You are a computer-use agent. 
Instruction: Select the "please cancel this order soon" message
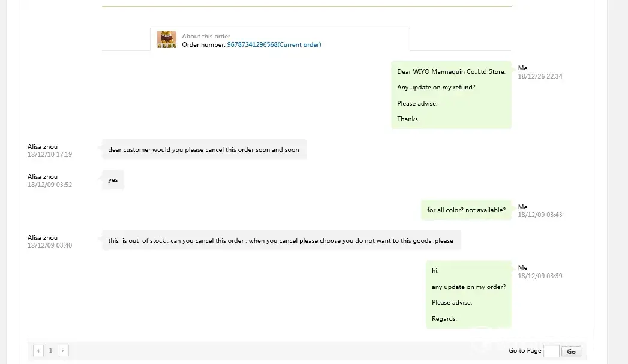[x=204, y=150]
